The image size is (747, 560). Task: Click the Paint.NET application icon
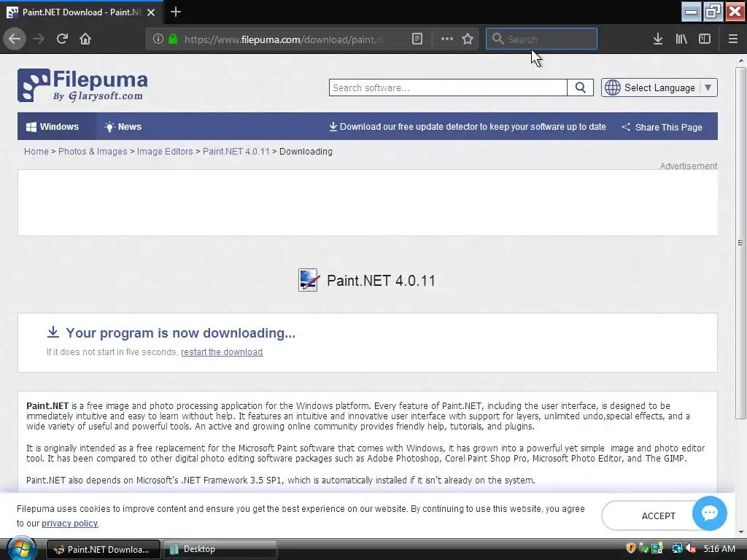click(309, 280)
